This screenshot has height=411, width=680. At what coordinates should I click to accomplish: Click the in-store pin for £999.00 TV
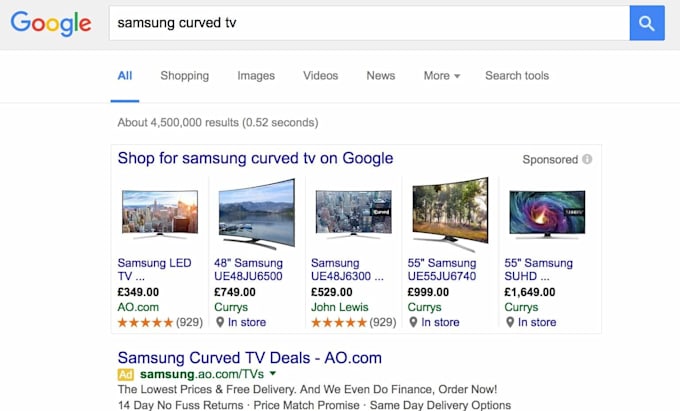[x=414, y=322]
